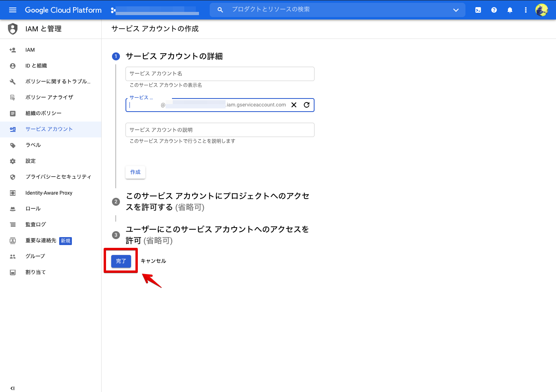Screen dimensions: 556x392
Task: Click the IAM add-person icon
Action: pos(13,50)
